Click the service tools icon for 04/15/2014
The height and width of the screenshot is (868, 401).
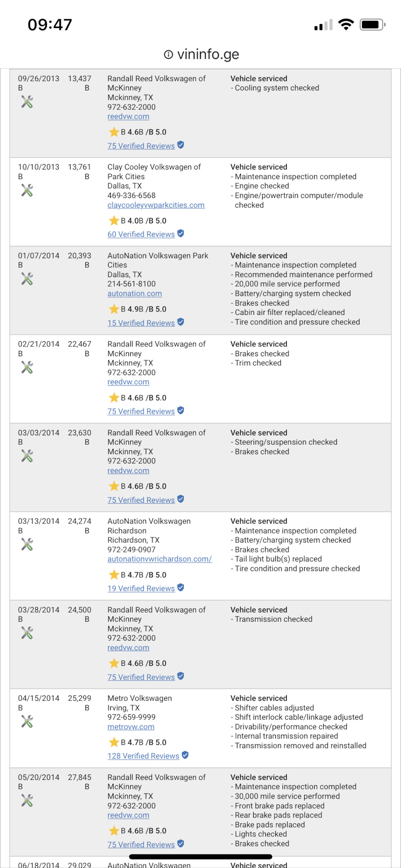click(x=27, y=722)
